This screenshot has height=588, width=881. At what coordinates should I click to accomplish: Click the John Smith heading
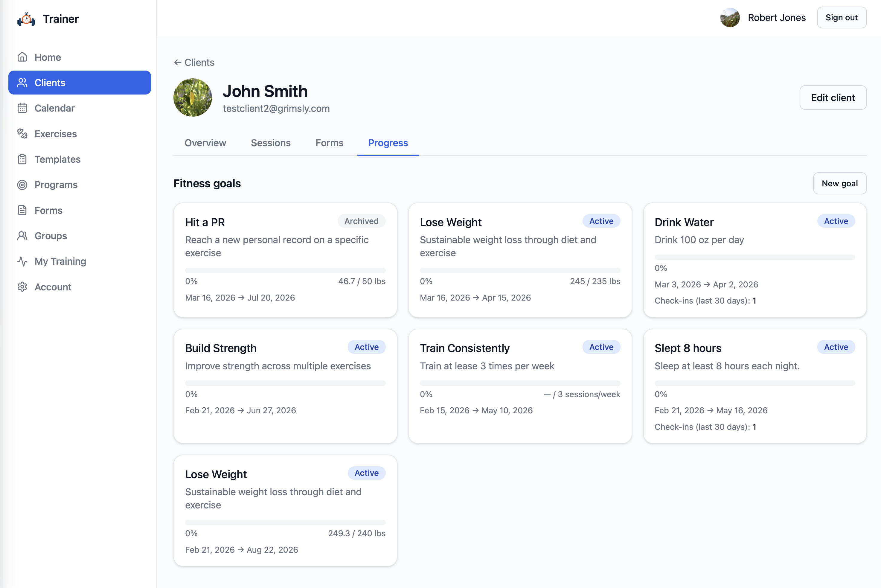pyautogui.click(x=265, y=91)
